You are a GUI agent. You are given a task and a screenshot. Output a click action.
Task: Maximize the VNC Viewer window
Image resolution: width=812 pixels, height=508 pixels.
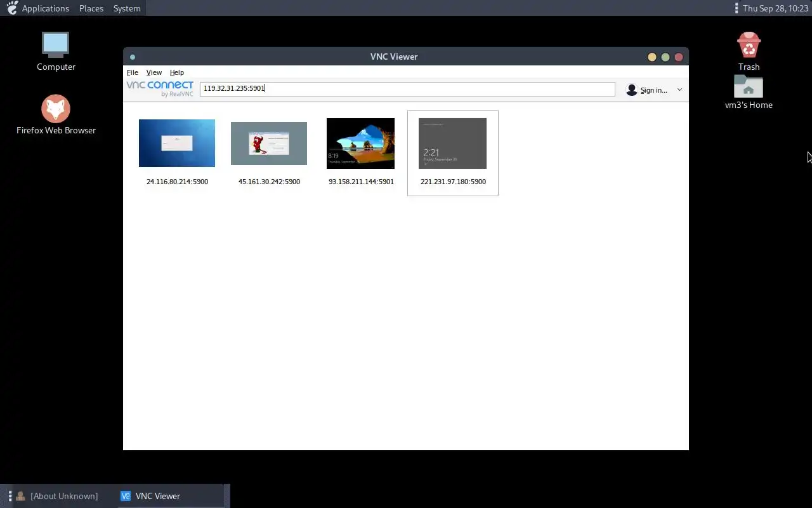pyautogui.click(x=665, y=57)
